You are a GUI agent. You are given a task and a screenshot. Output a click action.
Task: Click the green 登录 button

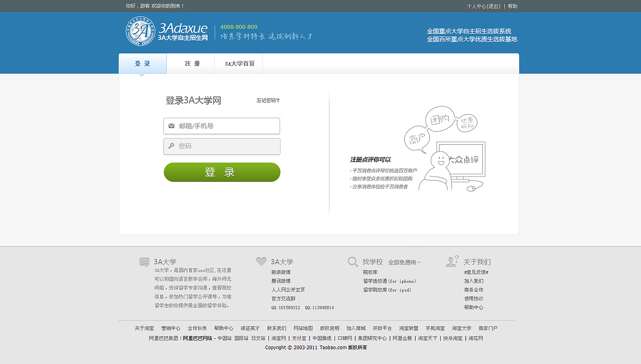click(x=222, y=172)
